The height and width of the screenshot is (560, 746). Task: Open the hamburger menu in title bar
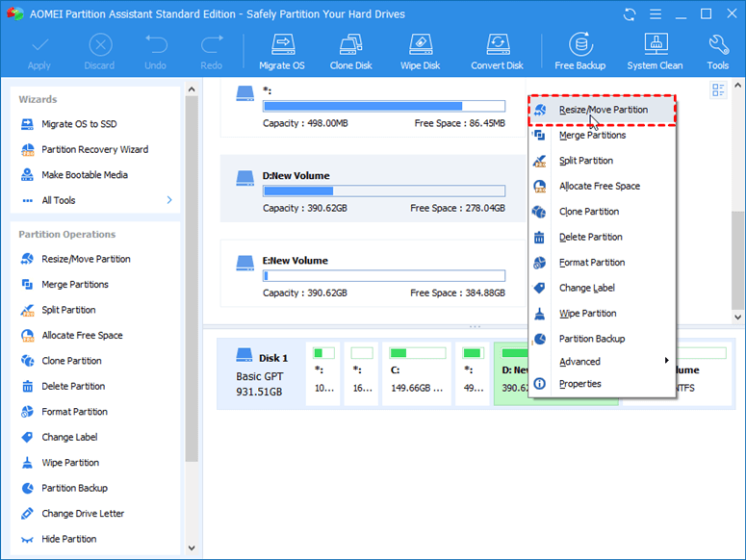click(x=656, y=14)
